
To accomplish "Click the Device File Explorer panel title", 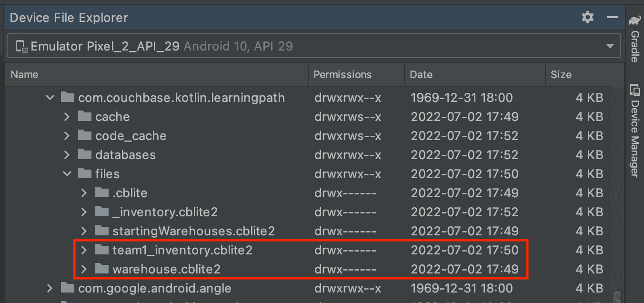I will (69, 18).
